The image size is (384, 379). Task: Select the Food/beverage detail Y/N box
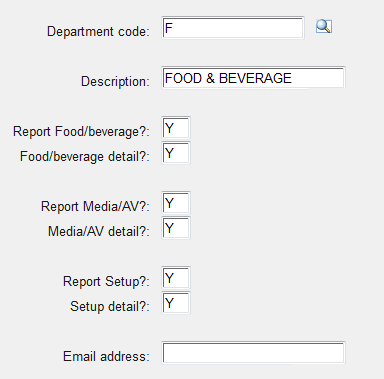[176, 153]
